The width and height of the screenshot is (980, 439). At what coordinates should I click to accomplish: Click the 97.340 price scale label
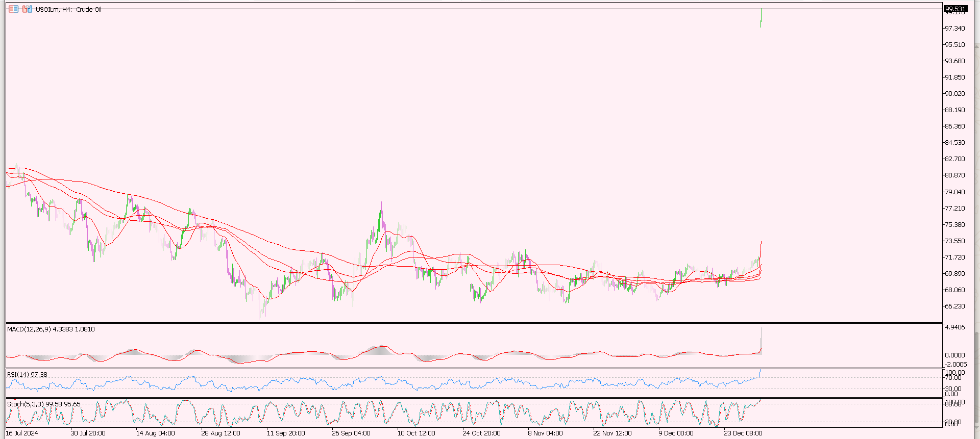[x=955, y=29]
